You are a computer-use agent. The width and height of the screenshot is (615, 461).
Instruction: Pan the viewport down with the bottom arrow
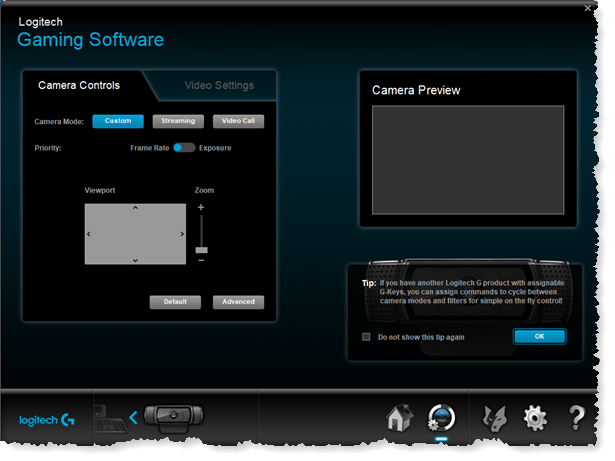136,260
